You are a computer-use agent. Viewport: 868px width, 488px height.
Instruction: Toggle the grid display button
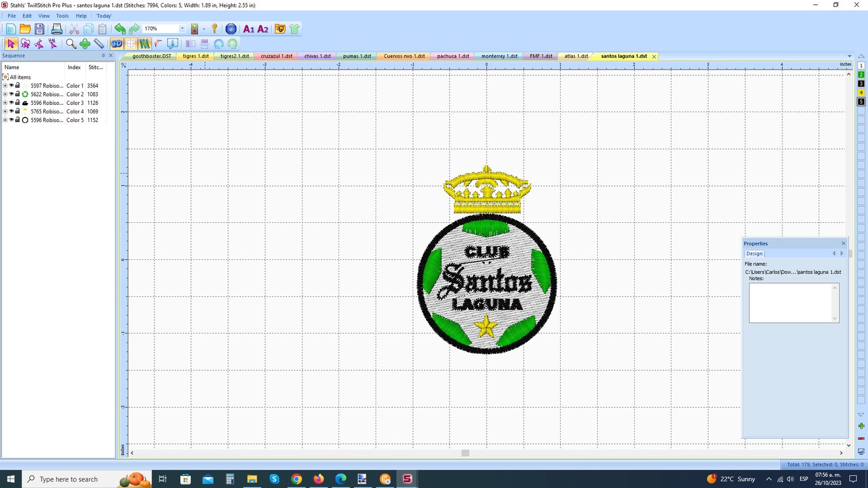click(x=131, y=43)
